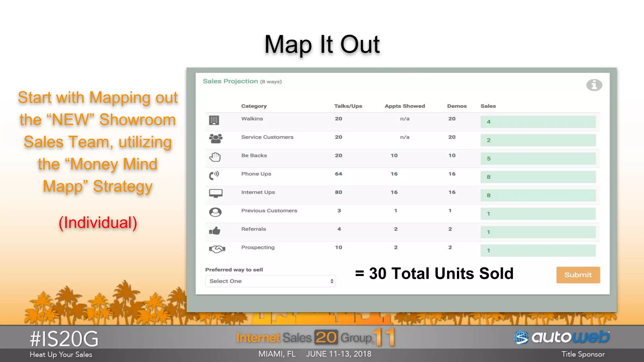The width and height of the screenshot is (644, 362).
Task: Click the Sales Projection panel title
Action: coord(242,81)
